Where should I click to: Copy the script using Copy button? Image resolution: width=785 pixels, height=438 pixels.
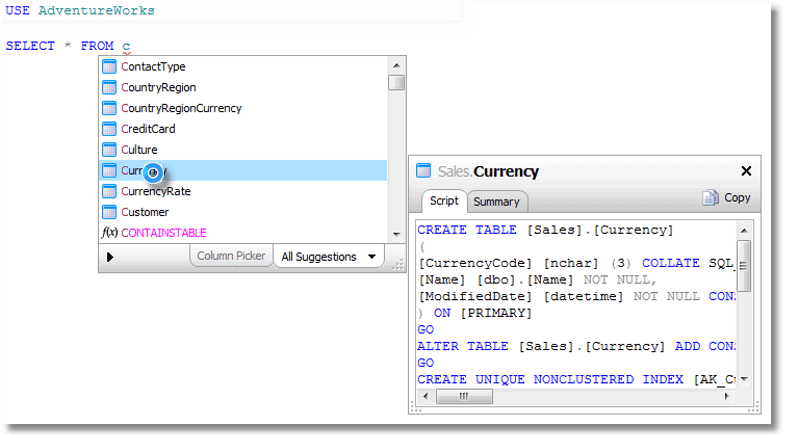[x=727, y=198]
